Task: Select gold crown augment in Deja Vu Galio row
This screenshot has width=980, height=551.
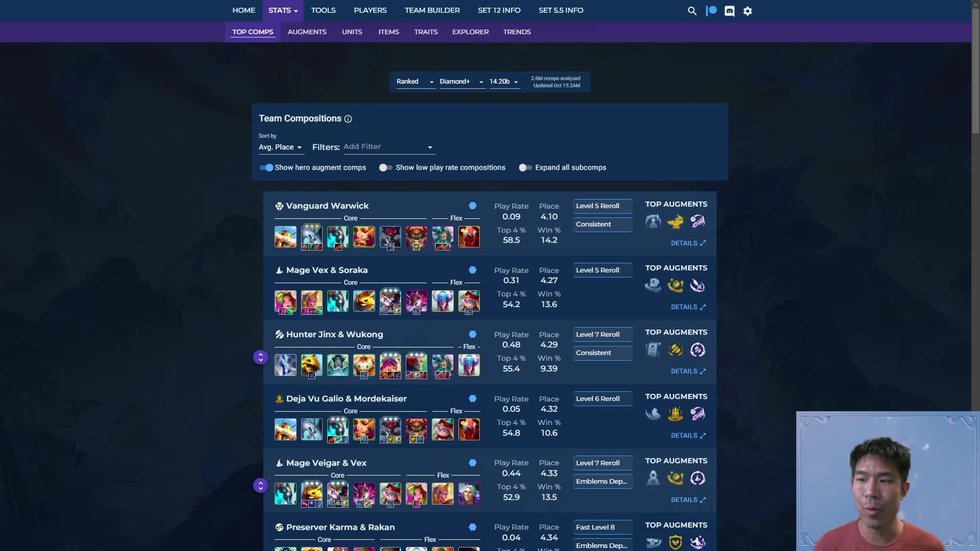Action: (x=675, y=414)
